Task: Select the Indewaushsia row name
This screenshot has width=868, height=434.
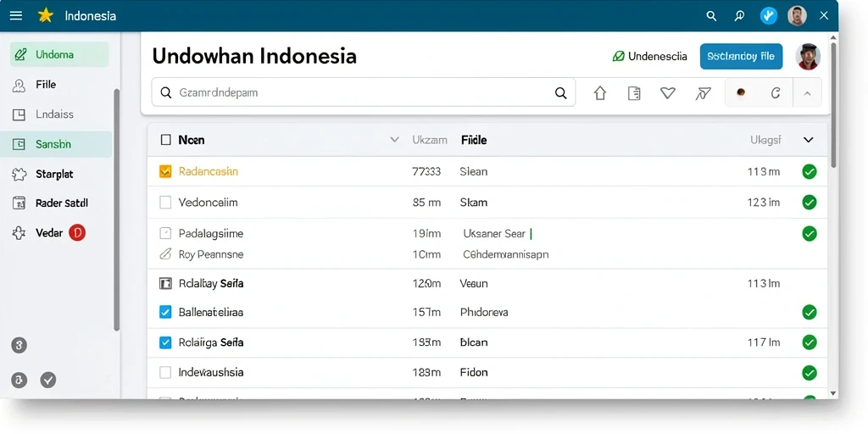Action: [211, 373]
